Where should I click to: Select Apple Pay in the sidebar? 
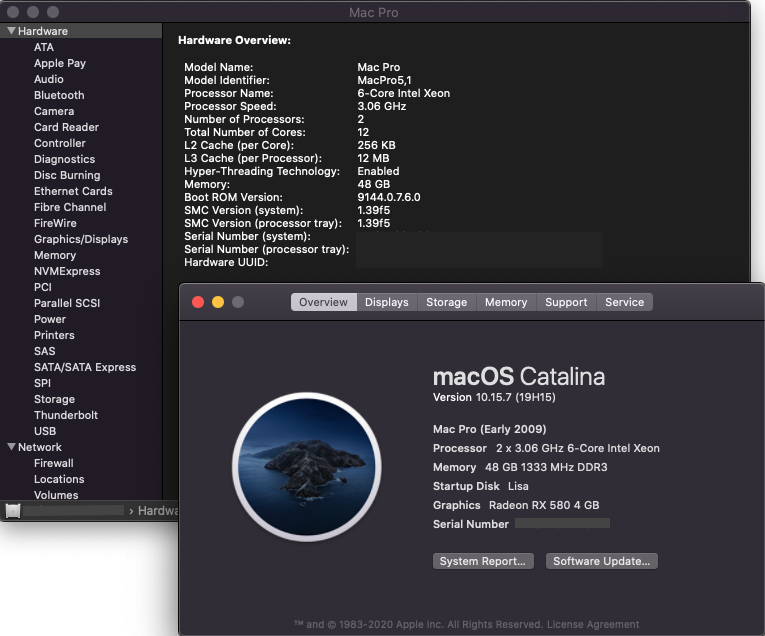pyautogui.click(x=60, y=63)
